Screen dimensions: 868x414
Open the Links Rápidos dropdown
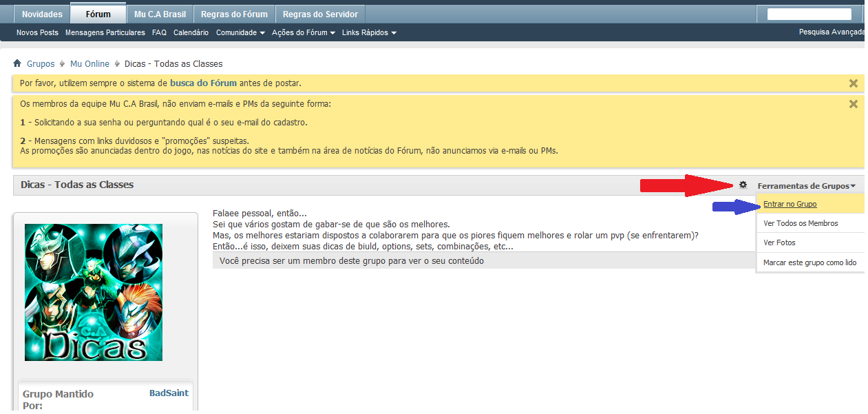click(369, 32)
